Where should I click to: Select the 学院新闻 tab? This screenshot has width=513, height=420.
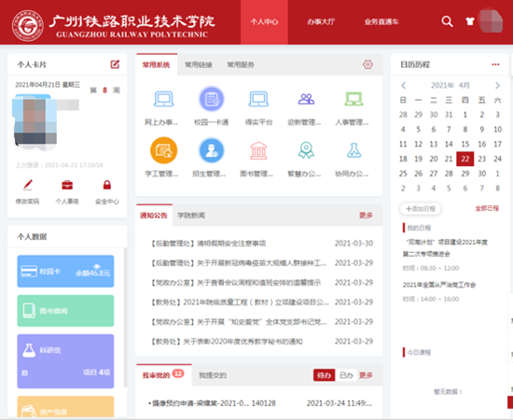pos(191,215)
